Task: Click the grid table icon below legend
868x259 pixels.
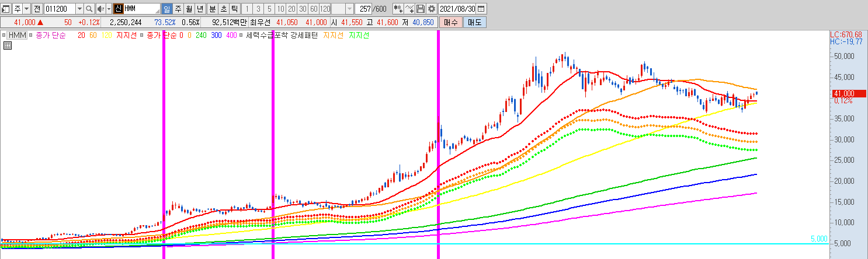Action: pyautogui.click(x=8, y=46)
